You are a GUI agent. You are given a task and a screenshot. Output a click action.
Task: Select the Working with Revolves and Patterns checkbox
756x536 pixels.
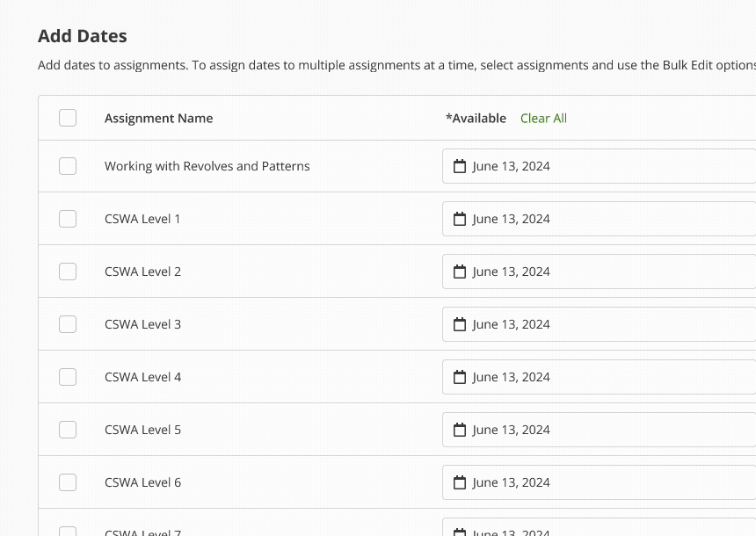[x=68, y=166]
